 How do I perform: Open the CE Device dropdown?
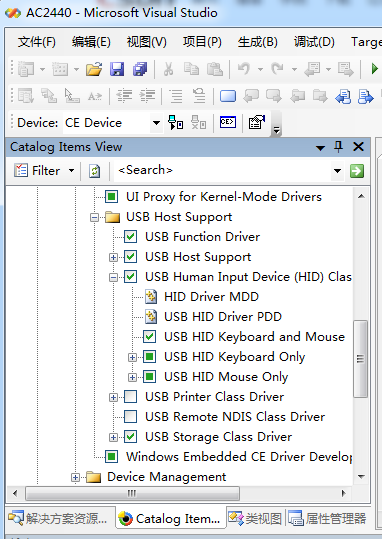click(x=156, y=123)
